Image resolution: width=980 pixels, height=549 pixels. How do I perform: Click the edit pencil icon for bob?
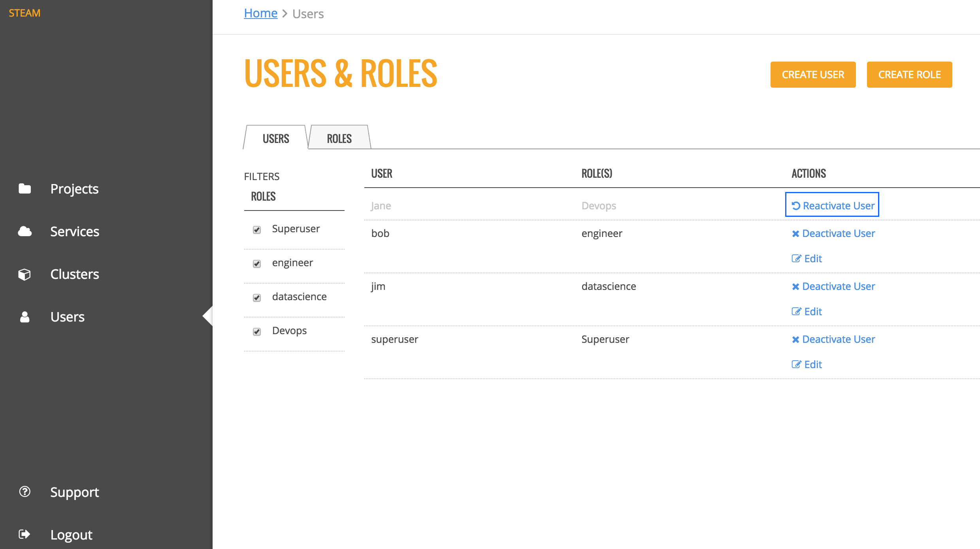point(796,259)
